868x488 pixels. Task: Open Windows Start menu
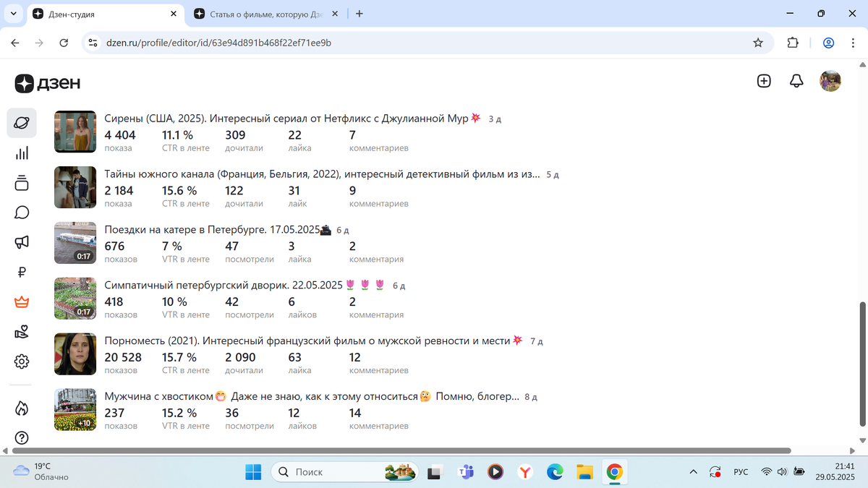[x=253, y=472]
